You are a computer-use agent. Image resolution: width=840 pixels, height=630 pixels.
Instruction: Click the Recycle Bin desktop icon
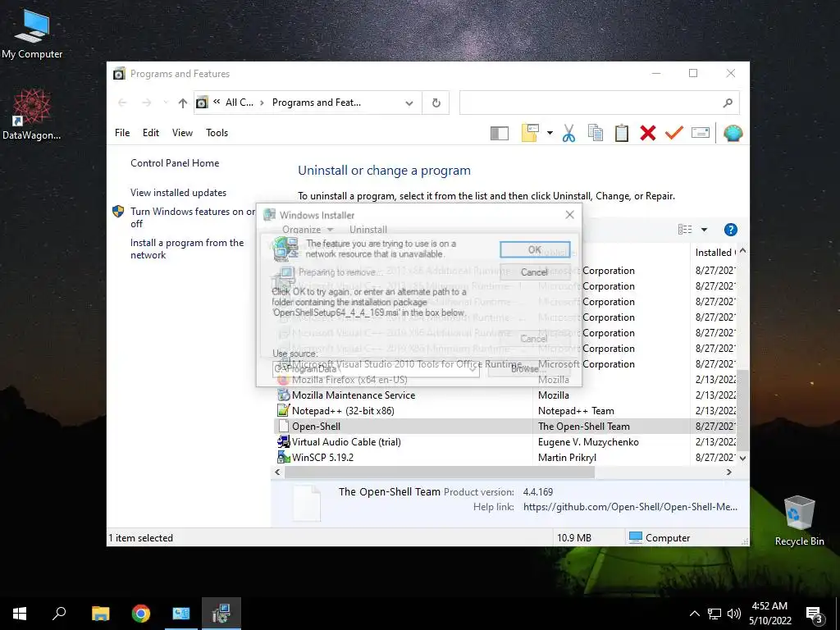point(799,521)
